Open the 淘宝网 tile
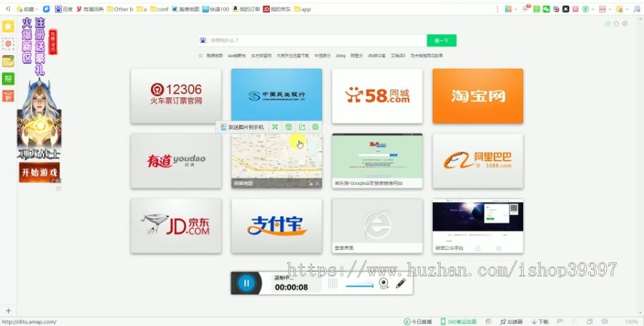Image resolution: width=644 pixels, height=326 pixels. [x=478, y=96]
